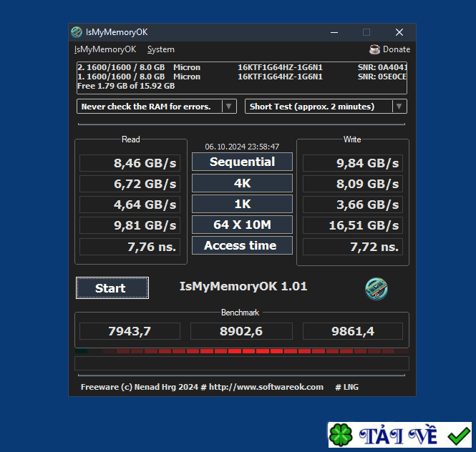The image size is (476, 452).
Task: Click the red benchmark progress bar
Action: pyautogui.click(x=242, y=351)
